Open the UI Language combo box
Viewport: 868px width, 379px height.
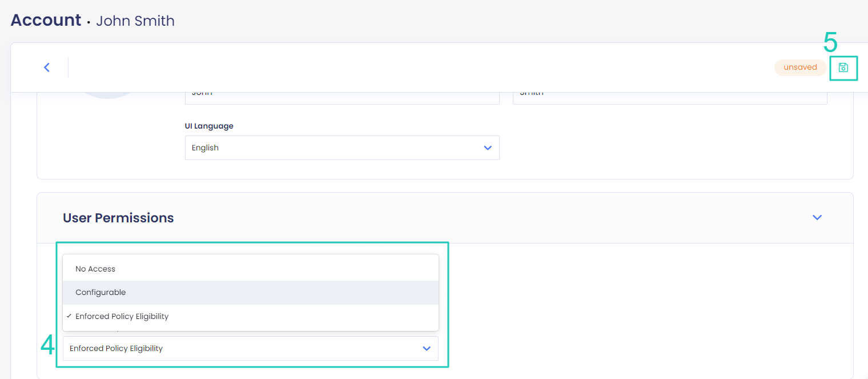pos(341,147)
